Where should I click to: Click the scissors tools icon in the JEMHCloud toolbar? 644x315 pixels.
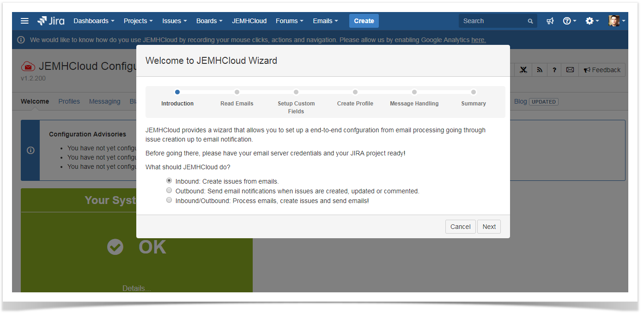[x=523, y=70]
